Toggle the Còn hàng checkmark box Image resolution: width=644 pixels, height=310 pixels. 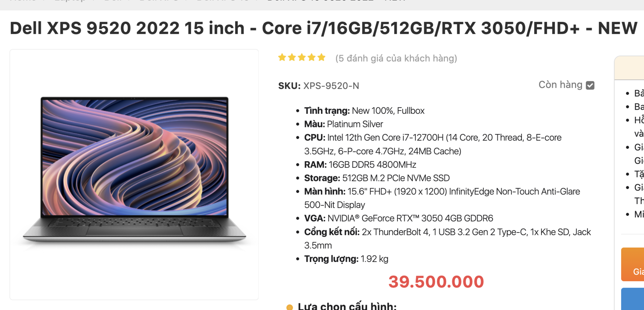point(590,86)
